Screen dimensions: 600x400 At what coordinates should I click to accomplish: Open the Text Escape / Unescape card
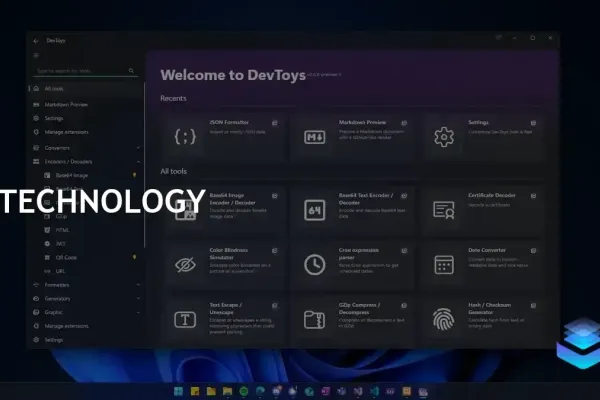[x=225, y=320]
